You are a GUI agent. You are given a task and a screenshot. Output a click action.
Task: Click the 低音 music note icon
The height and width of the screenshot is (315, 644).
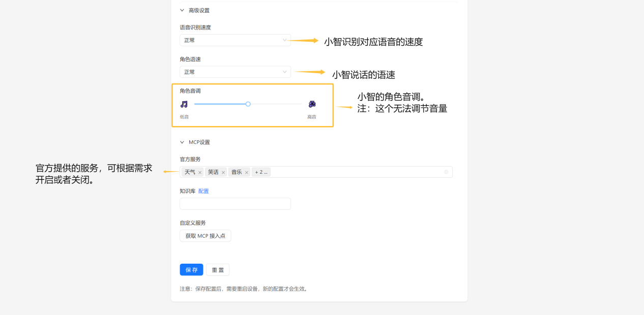click(185, 104)
